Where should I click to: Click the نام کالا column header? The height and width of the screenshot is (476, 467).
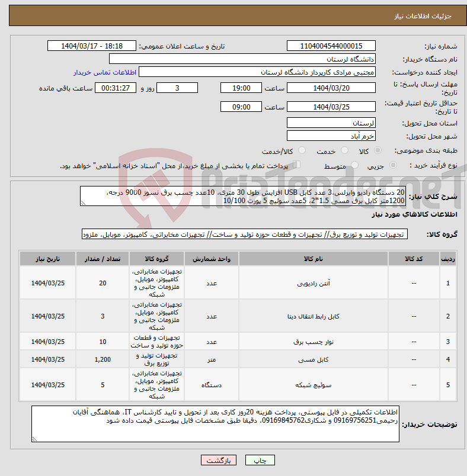[x=314, y=259]
